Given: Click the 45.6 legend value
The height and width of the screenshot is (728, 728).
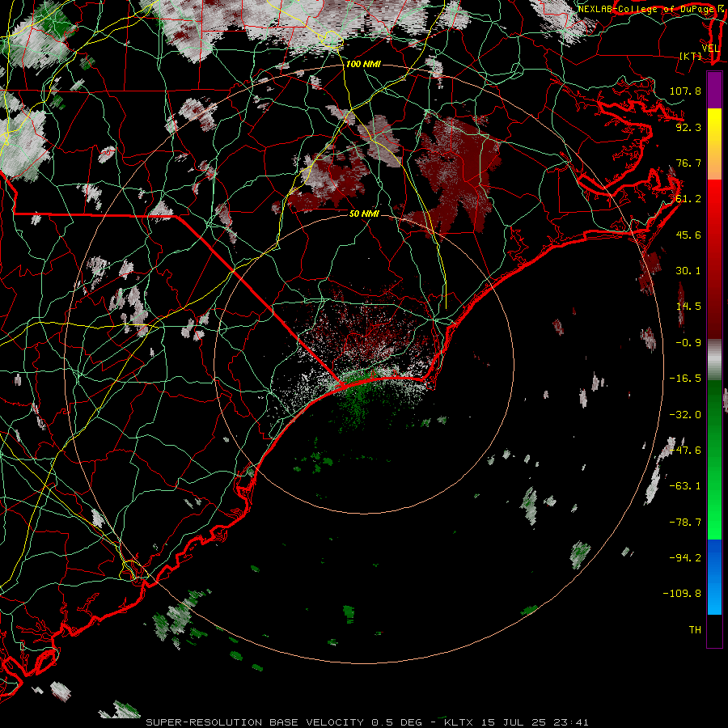Looking at the screenshot, I should tap(688, 235).
